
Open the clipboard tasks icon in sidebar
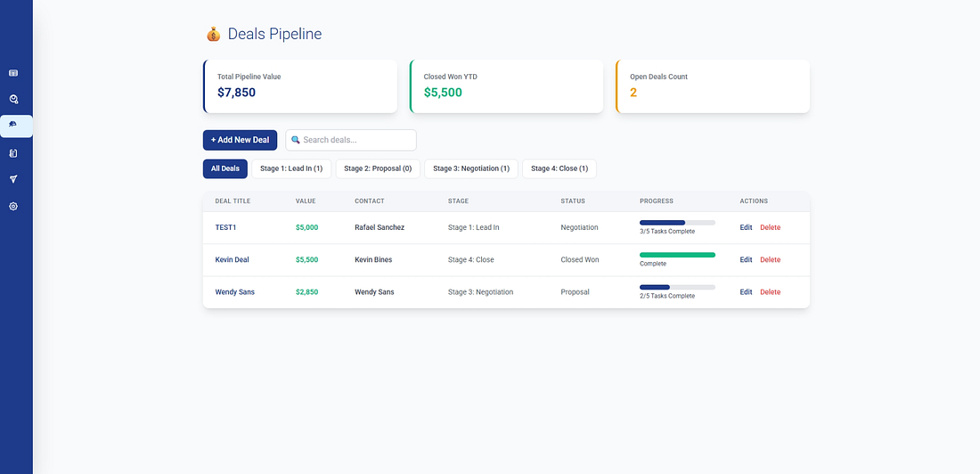pos(13,153)
